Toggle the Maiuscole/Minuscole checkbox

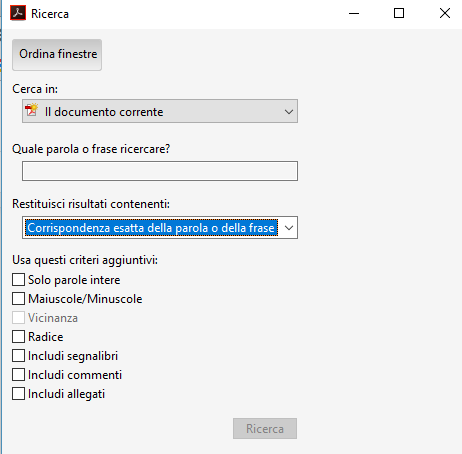click(18, 299)
